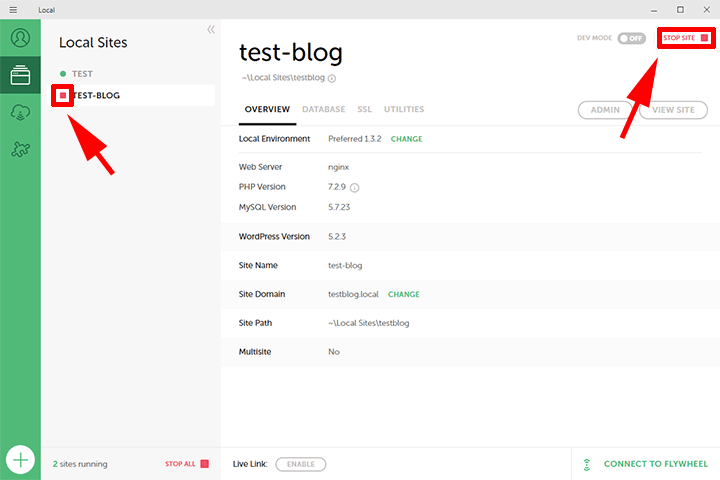Click the Multisite 'No' value
720x480 pixels.
(x=334, y=352)
